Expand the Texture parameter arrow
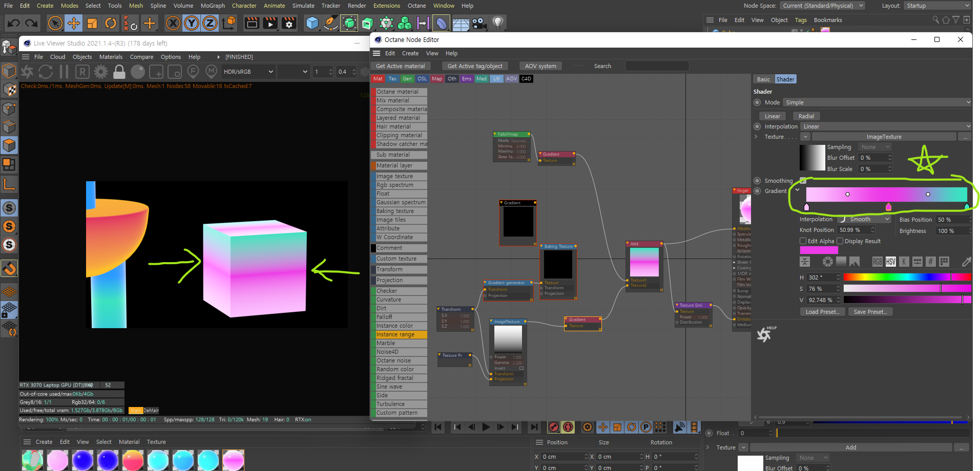The width and height of the screenshot is (980, 471). pos(756,137)
